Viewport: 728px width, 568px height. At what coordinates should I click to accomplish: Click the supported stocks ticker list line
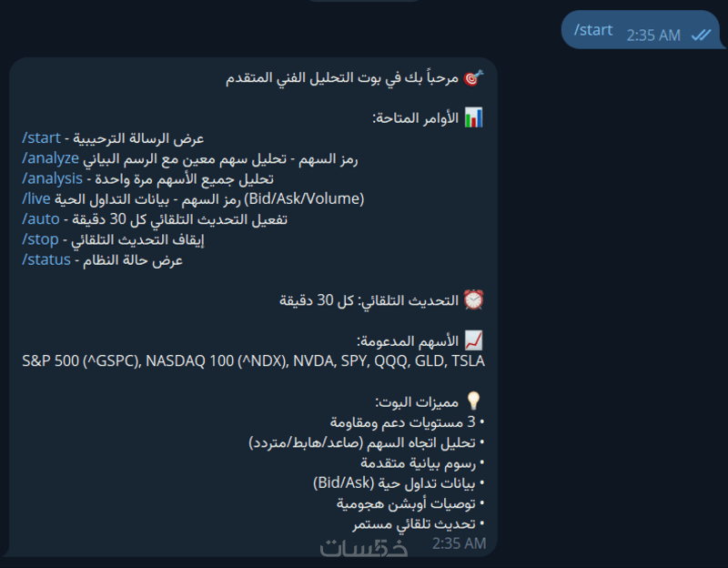(254, 360)
